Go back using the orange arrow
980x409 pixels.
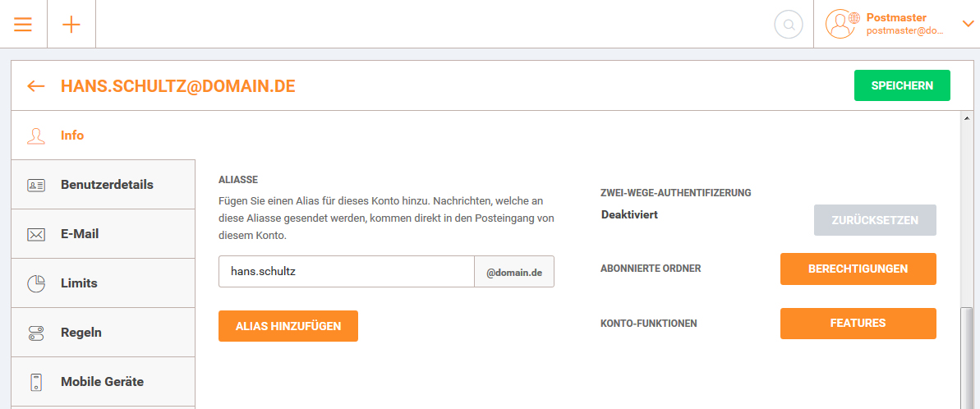[35, 86]
